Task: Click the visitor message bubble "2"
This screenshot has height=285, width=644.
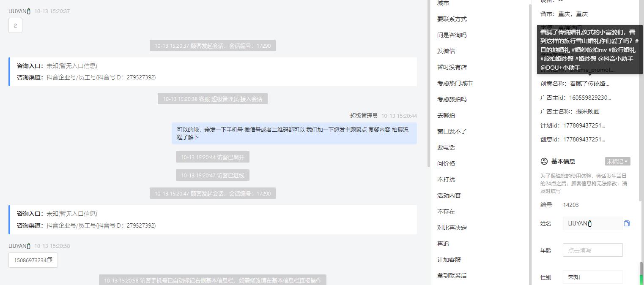Action: pyautogui.click(x=15, y=25)
